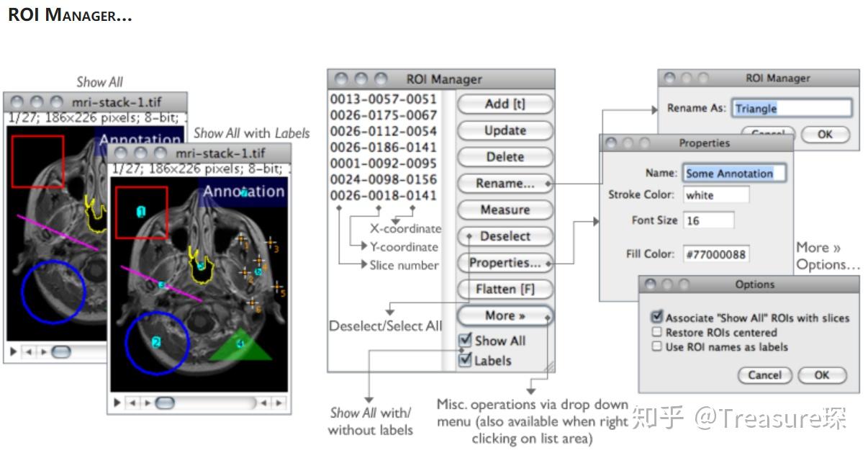The height and width of the screenshot is (453, 868).
Task: Select ROI 0026-0175-0067 in the list
Action: pos(384,115)
